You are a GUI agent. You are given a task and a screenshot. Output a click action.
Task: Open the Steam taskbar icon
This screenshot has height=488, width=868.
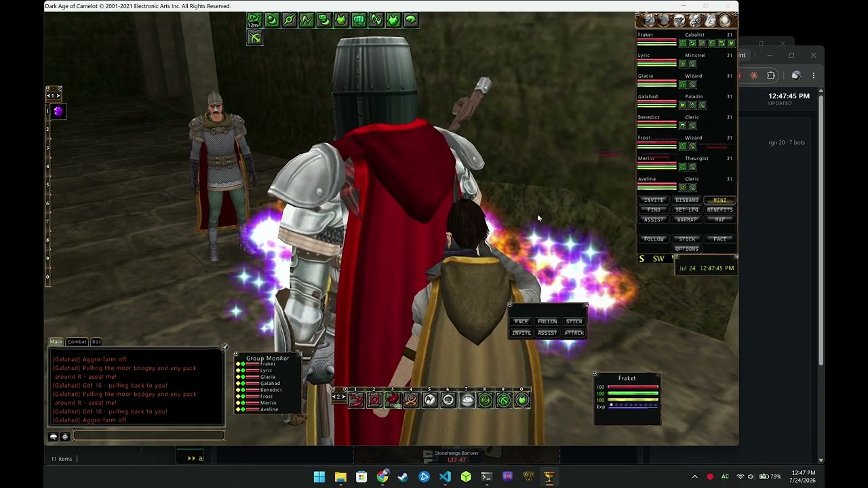403,476
